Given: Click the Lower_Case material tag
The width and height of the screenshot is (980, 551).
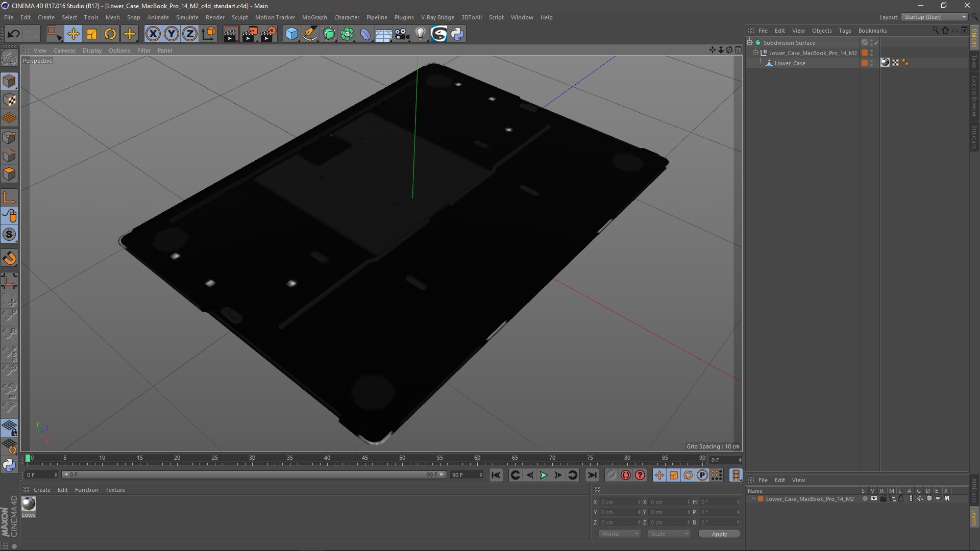Looking at the screenshot, I should (885, 63).
